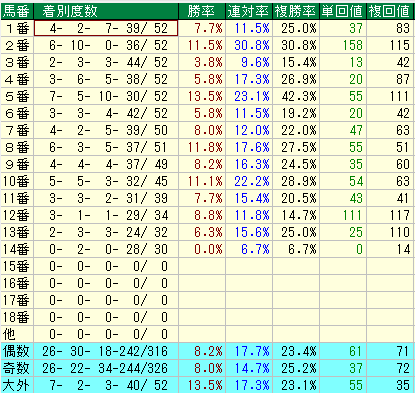
Task: Click 勝率 8.0% in 7番 row
Action: (x=202, y=130)
